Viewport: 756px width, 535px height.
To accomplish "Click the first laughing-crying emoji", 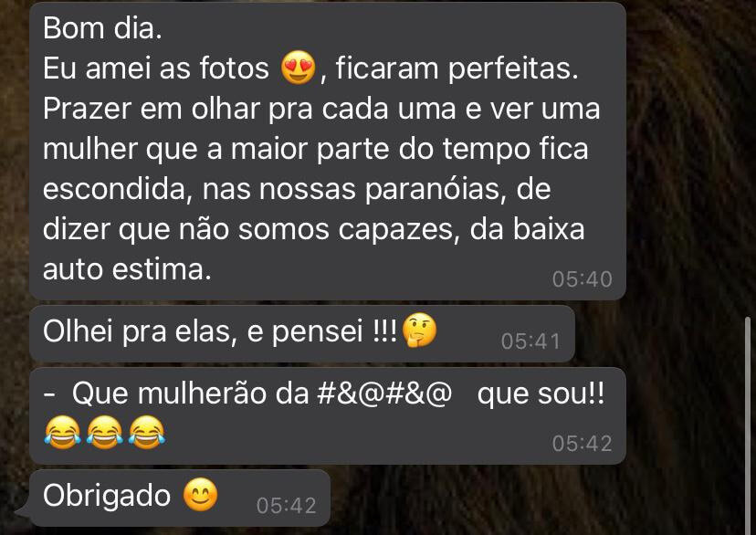I will coord(62,433).
